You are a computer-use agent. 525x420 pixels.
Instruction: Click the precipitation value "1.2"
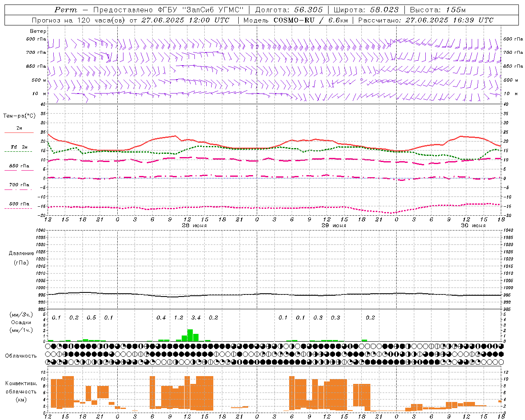(178, 317)
